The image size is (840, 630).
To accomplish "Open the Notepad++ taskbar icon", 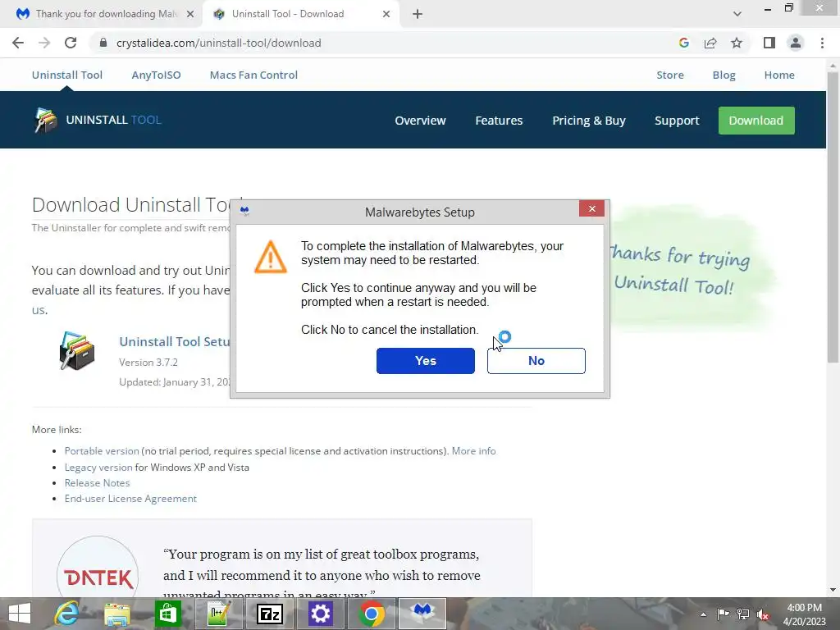I will (x=218, y=614).
